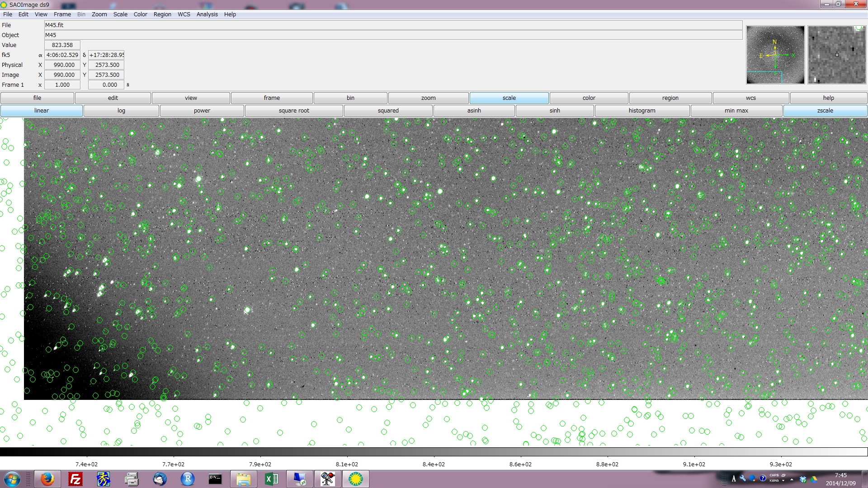
Task: Open the WCS menu
Action: tap(184, 14)
